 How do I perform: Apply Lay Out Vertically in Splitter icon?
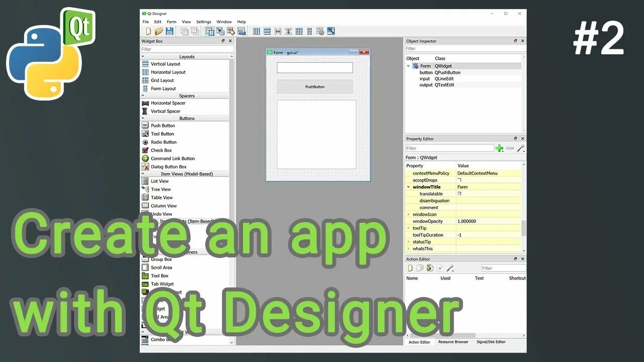click(288, 31)
